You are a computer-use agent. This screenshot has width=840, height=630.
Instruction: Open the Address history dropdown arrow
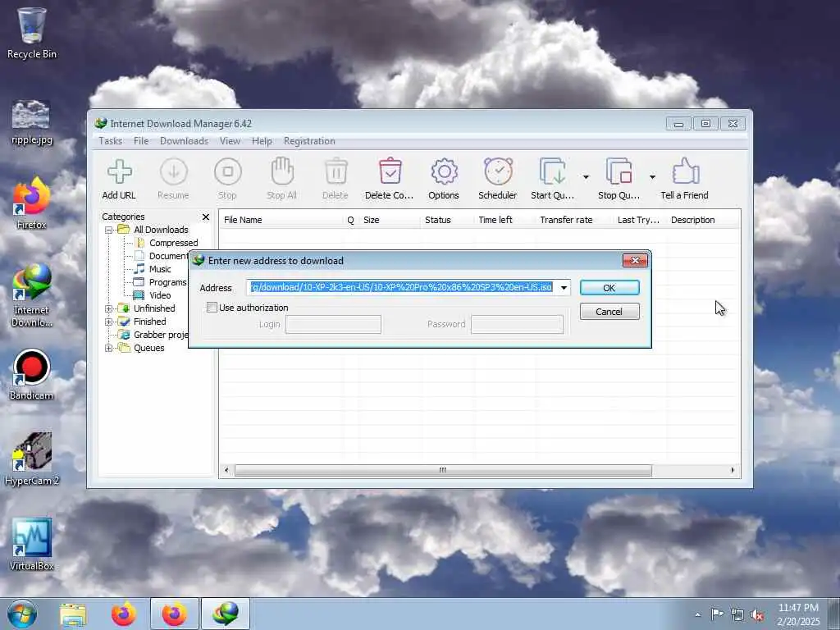pos(564,288)
